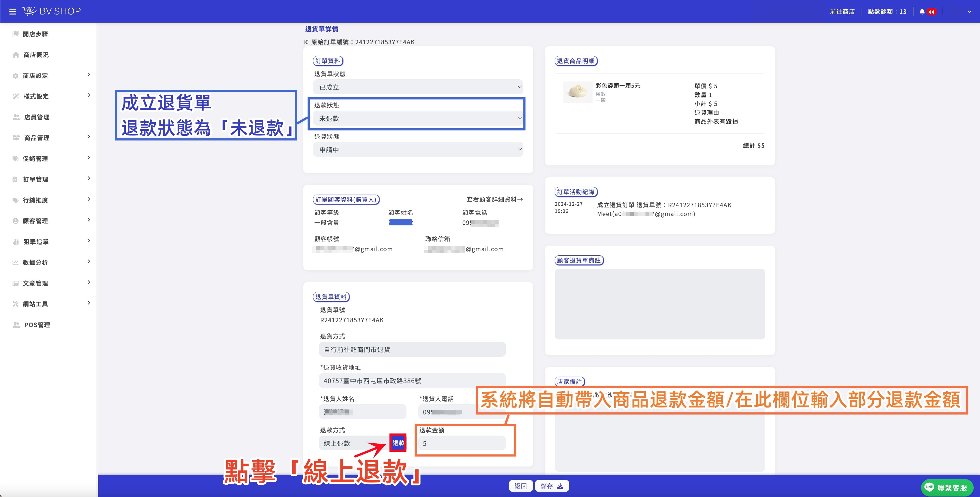980x497 pixels.
Task: Click the gear icon beside 商店設定
Action: [16, 75]
